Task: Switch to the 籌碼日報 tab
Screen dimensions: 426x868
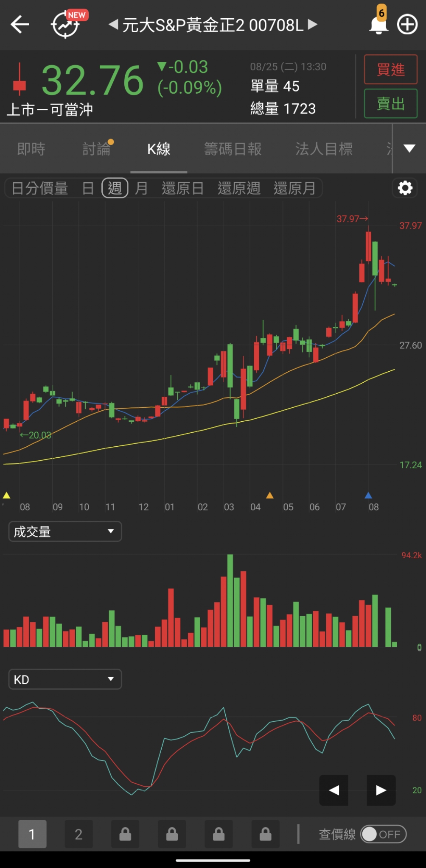Action: pyautogui.click(x=233, y=149)
